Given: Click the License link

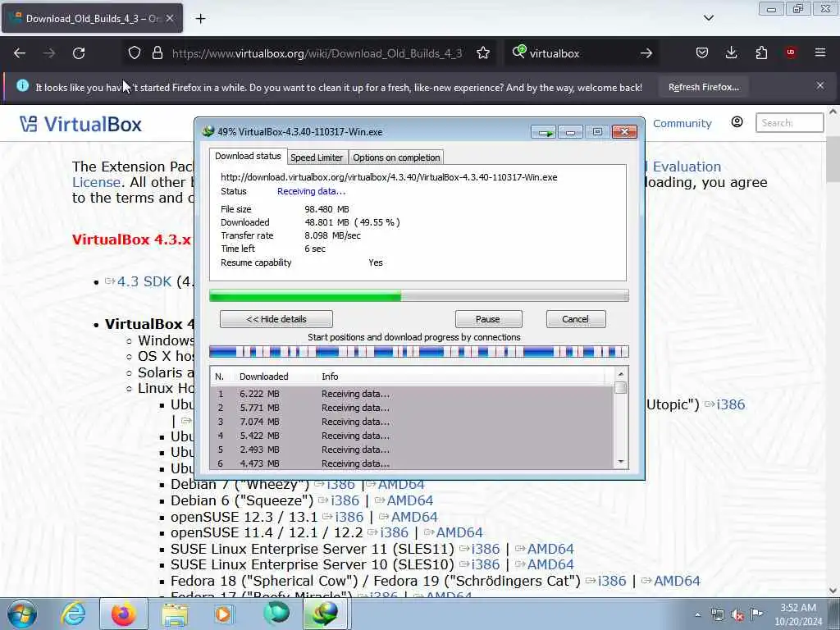Looking at the screenshot, I should pos(96,182).
